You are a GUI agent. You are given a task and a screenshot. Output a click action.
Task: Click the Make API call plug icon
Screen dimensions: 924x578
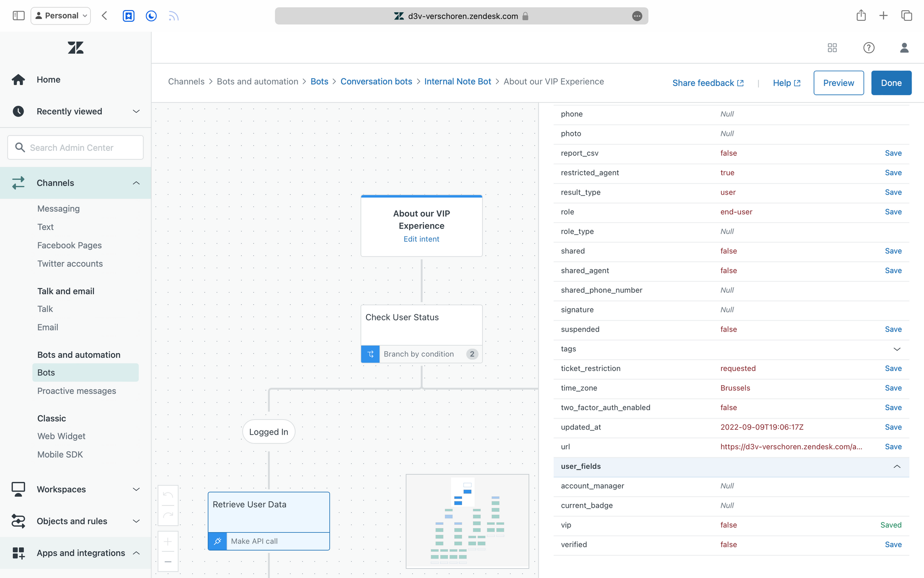218,541
